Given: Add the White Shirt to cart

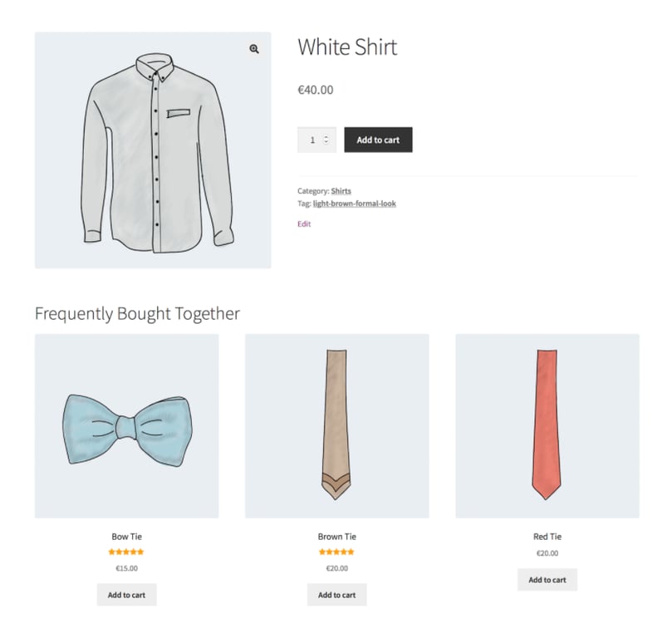Looking at the screenshot, I should point(378,140).
